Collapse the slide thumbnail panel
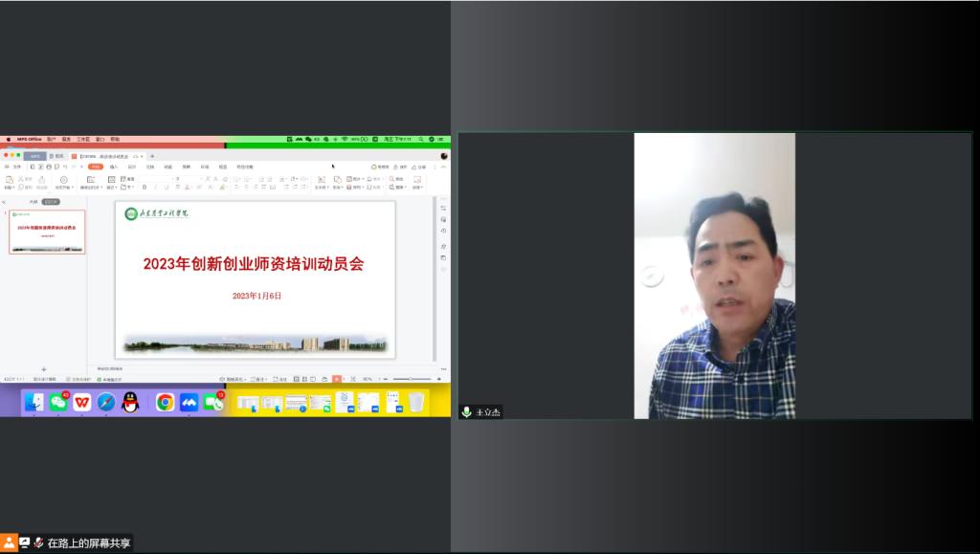 coord(4,202)
